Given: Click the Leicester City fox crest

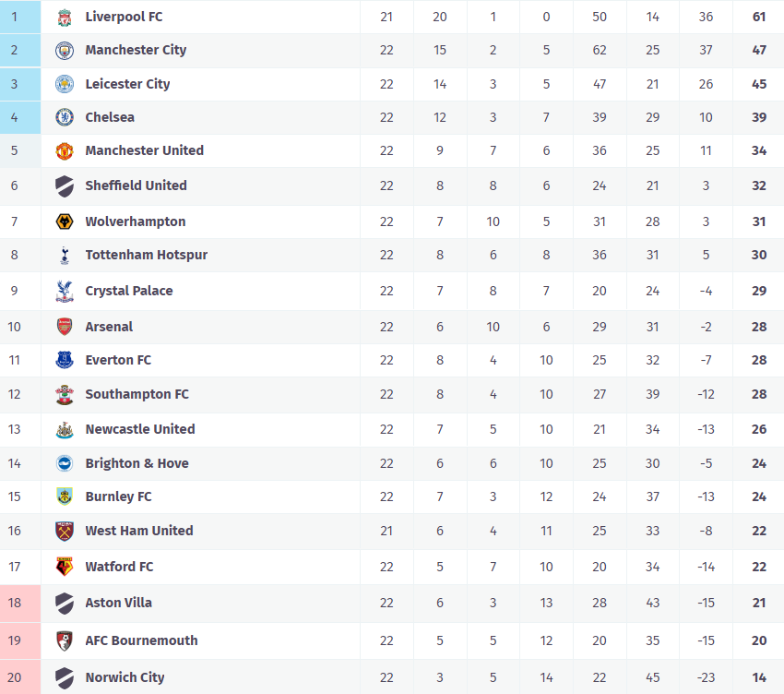Looking at the screenshot, I should (x=64, y=84).
